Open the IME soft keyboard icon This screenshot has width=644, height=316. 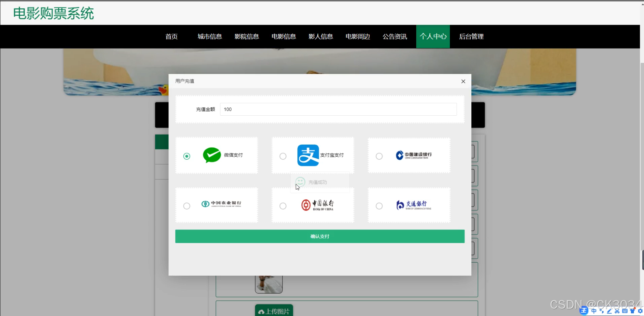pyautogui.click(x=625, y=311)
